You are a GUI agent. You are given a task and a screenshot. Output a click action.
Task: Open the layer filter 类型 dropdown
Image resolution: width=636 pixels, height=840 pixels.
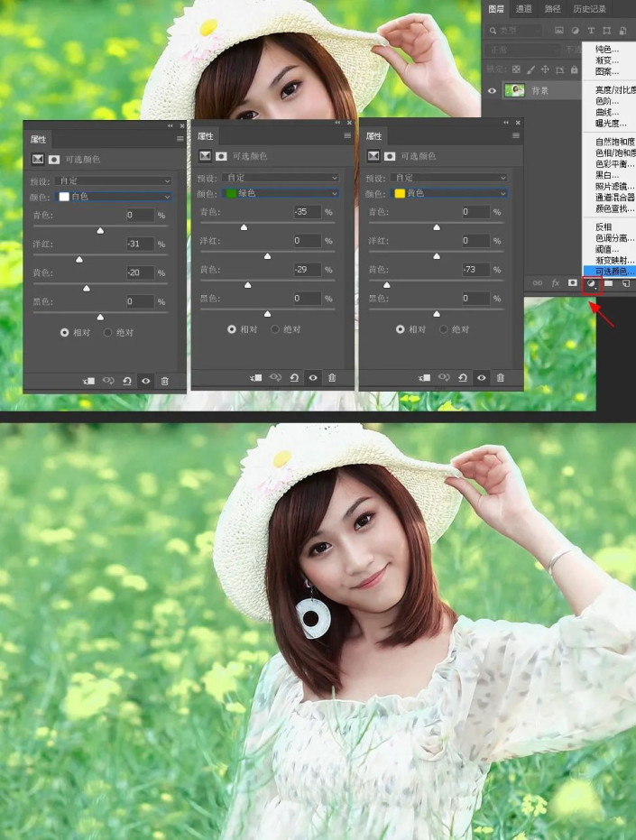click(515, 31)
